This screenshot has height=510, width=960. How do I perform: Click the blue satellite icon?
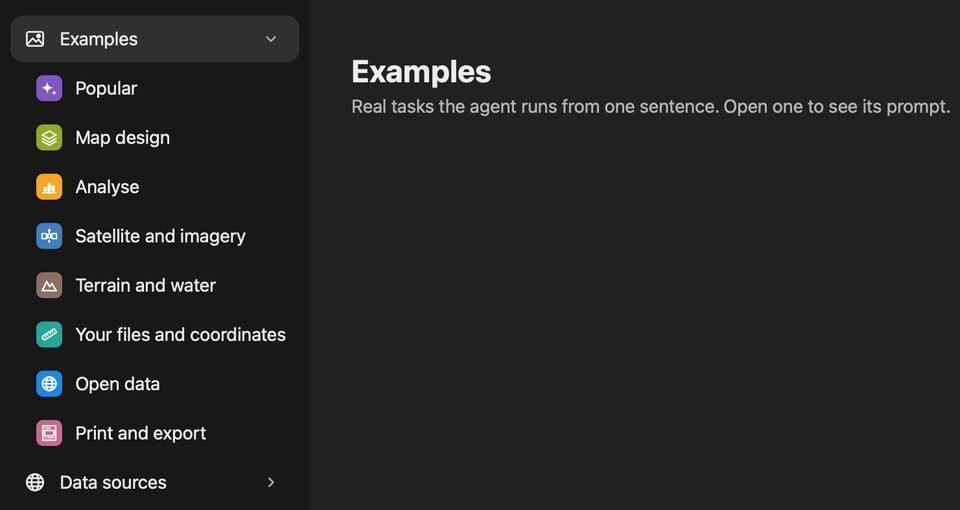49,236
